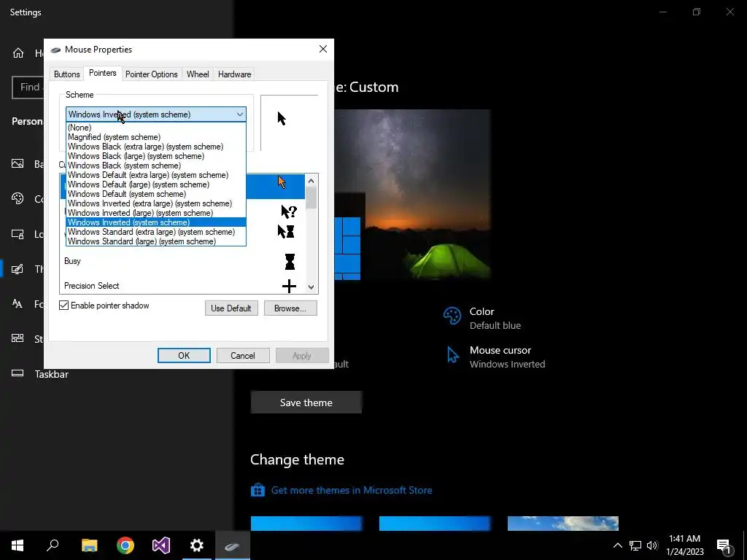Click the theme preview tent image

(413, 195)
